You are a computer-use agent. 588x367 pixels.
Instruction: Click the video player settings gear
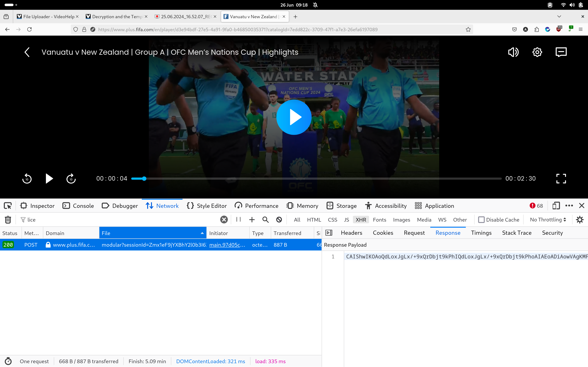click(x=537, y=52)
